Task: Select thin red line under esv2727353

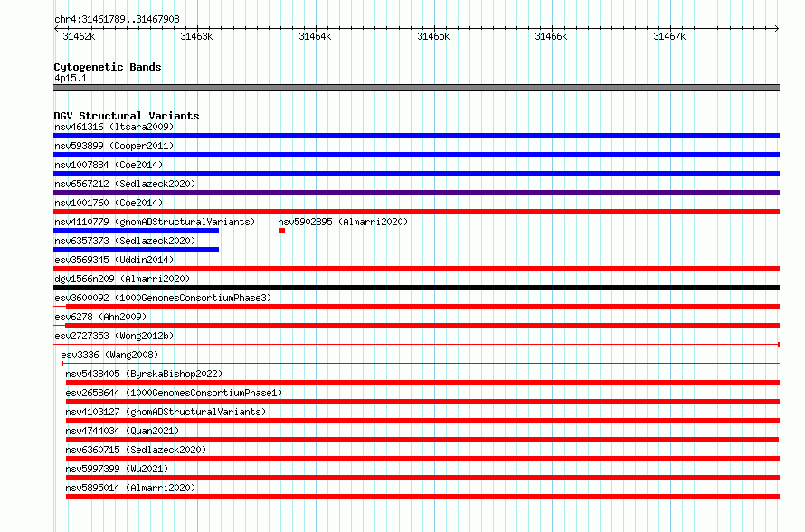Action: point(416,345)
